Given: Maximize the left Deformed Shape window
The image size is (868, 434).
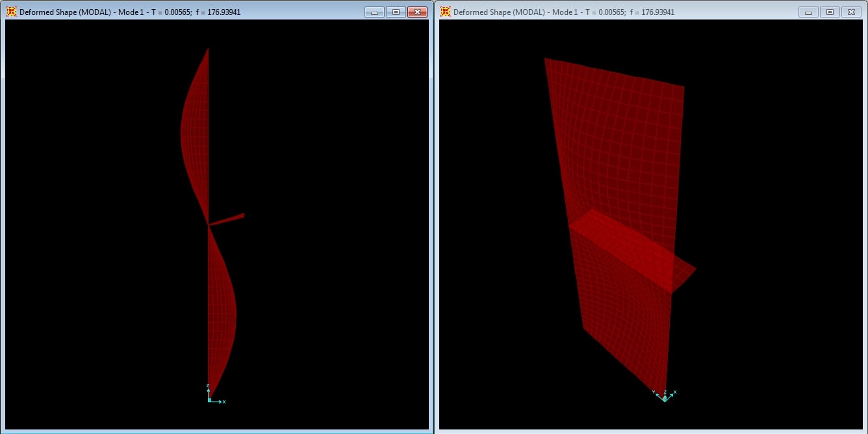Looking at the screenshot, I should click(396, 12).
